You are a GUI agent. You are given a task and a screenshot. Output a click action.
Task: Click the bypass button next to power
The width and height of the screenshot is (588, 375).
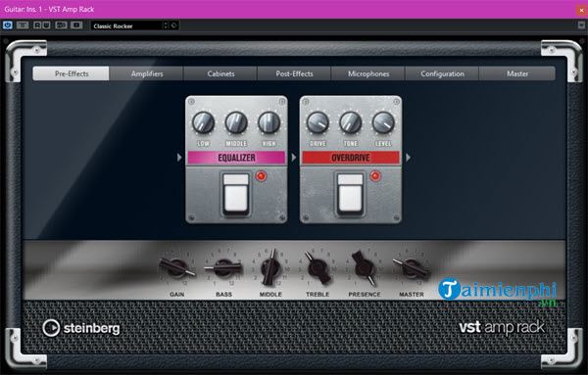[x=23, y=25]
